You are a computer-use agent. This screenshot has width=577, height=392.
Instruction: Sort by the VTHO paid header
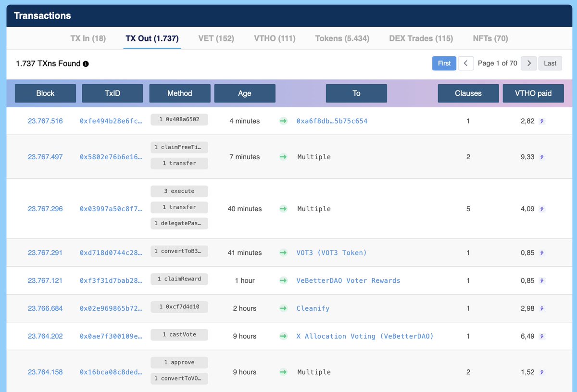point(533,93)
